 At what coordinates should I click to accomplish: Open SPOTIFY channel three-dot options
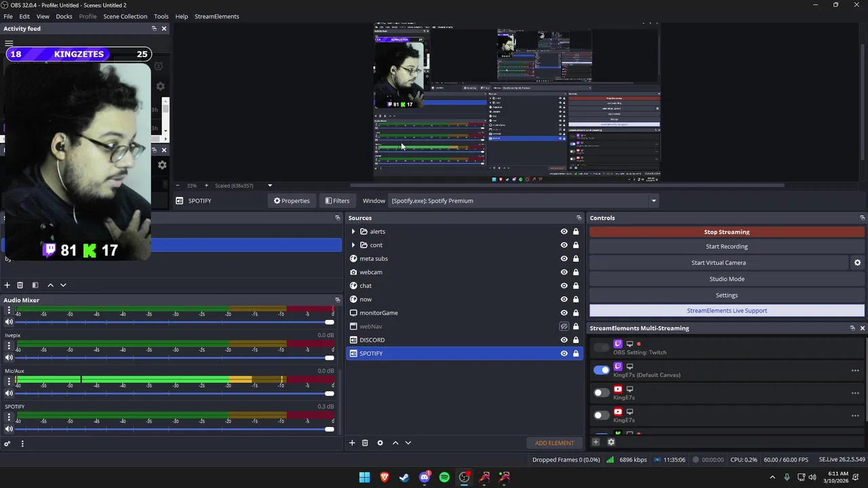coord(9,417)
